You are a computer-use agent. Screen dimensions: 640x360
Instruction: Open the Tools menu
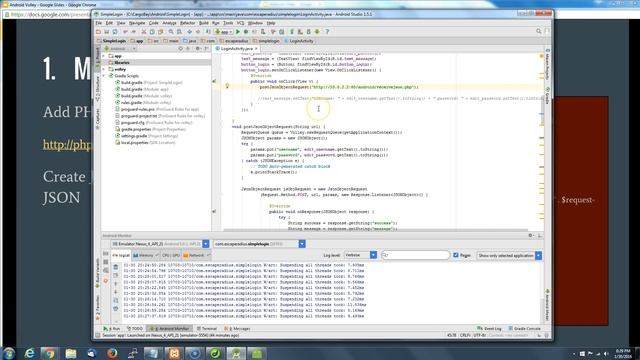tap(228, 23)
